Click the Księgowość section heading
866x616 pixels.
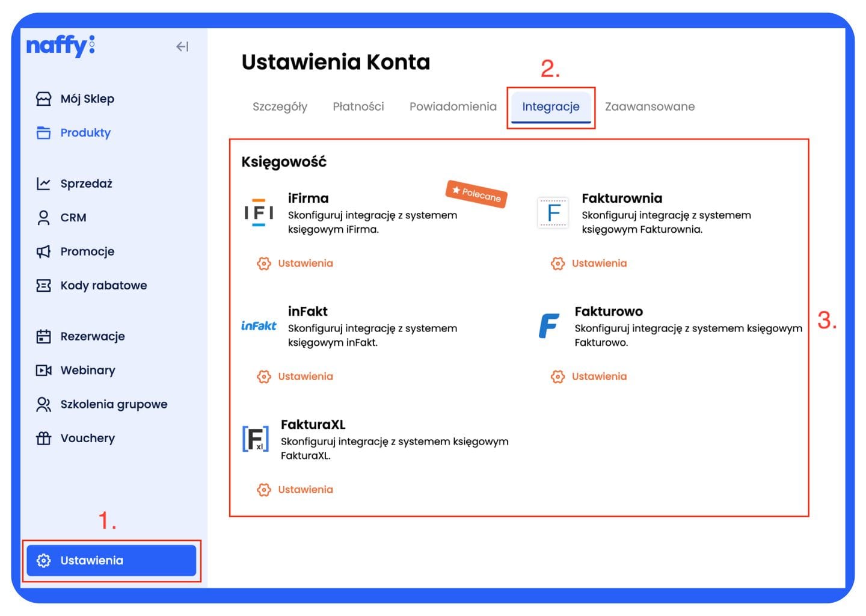[284, 161]
